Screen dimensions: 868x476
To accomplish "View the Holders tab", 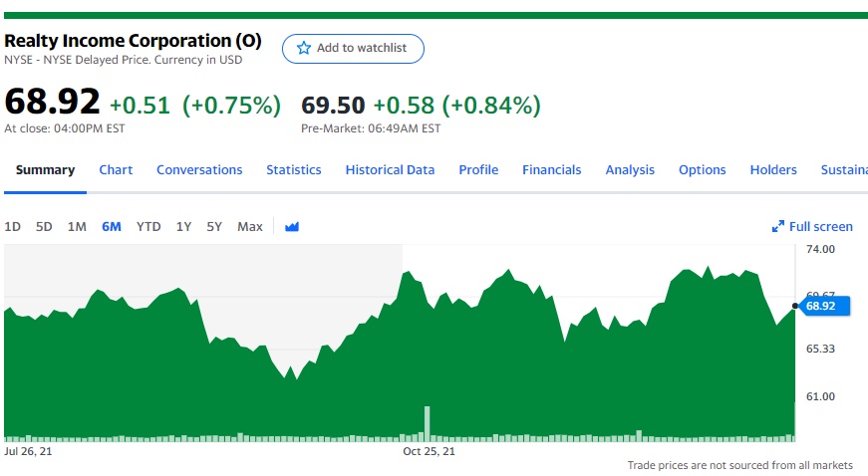I will pos(772,169).
